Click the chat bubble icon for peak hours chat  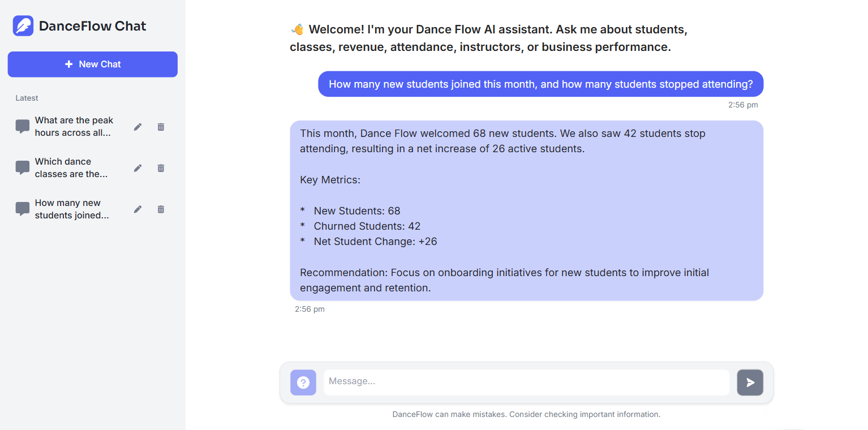pos(23,127)
